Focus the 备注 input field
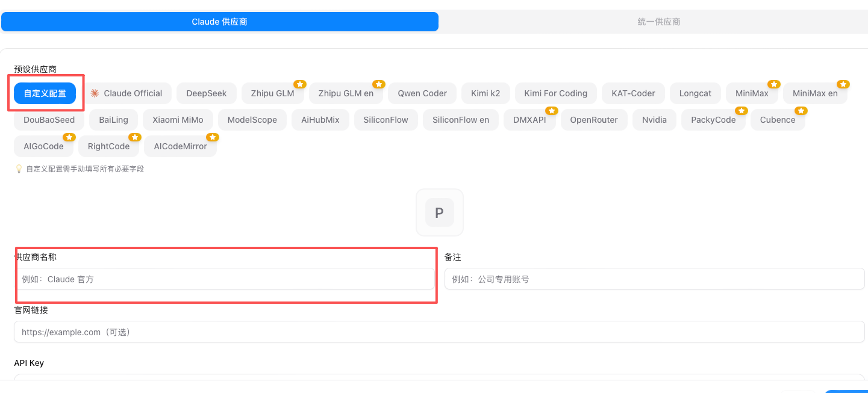Screen dimensions: 868x393 655,279
